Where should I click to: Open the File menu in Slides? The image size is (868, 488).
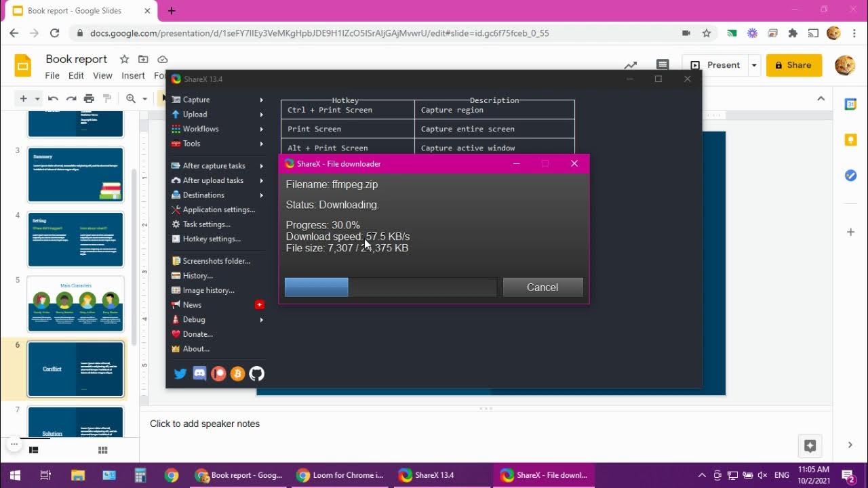tap(52, 75)
